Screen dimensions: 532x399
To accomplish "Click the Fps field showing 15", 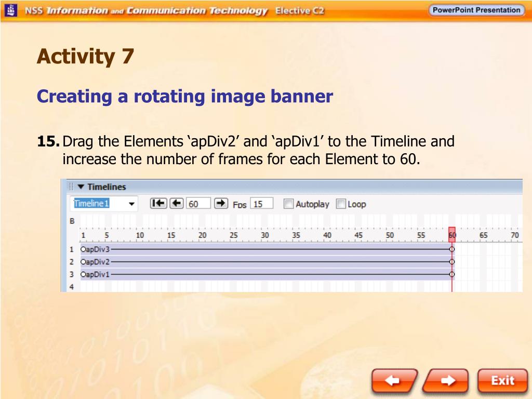I will click(x=261, y=204).
